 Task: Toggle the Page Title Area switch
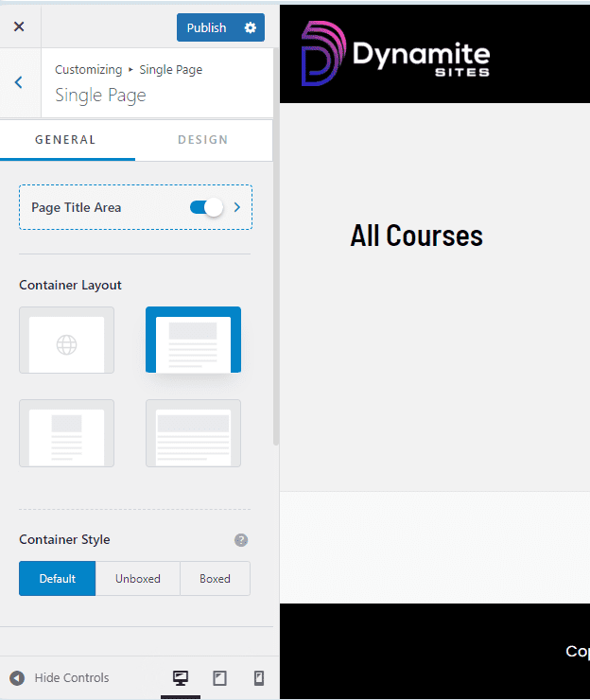point(206,207)
